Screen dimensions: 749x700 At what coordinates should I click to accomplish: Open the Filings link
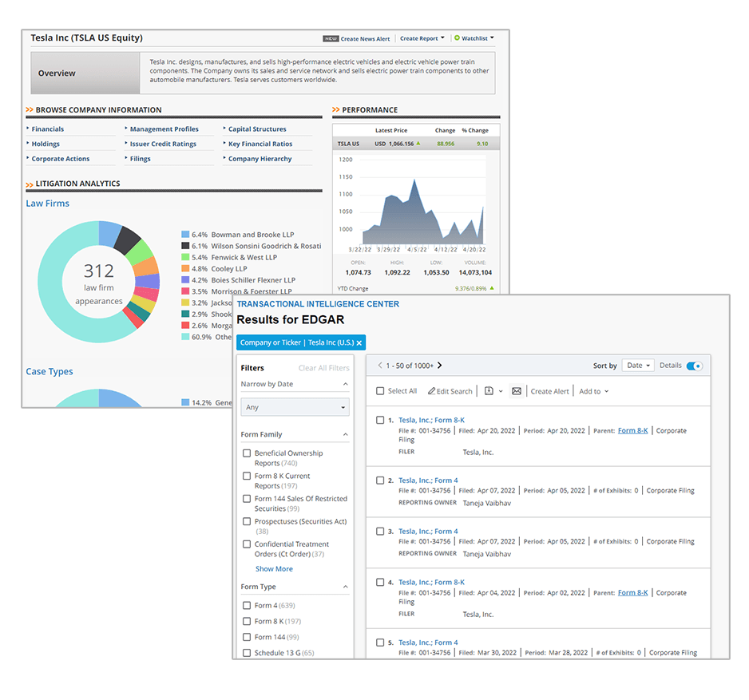[141, 159]
